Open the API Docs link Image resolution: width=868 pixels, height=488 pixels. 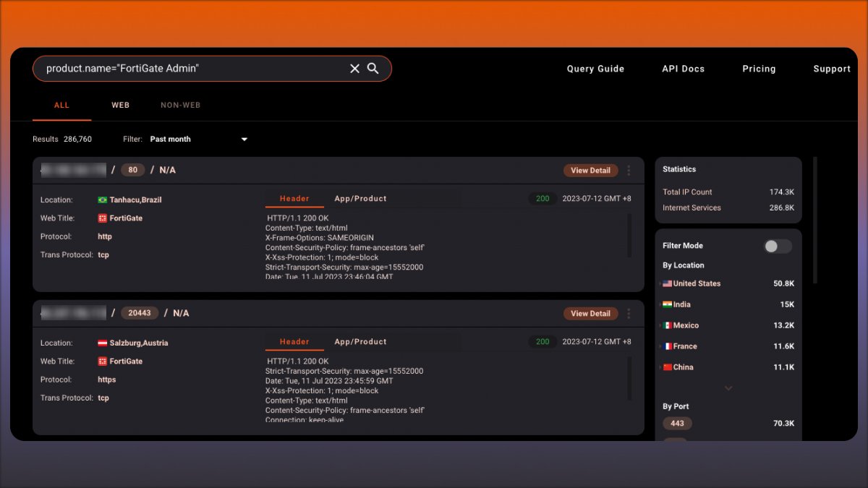[x=684, y=69]
